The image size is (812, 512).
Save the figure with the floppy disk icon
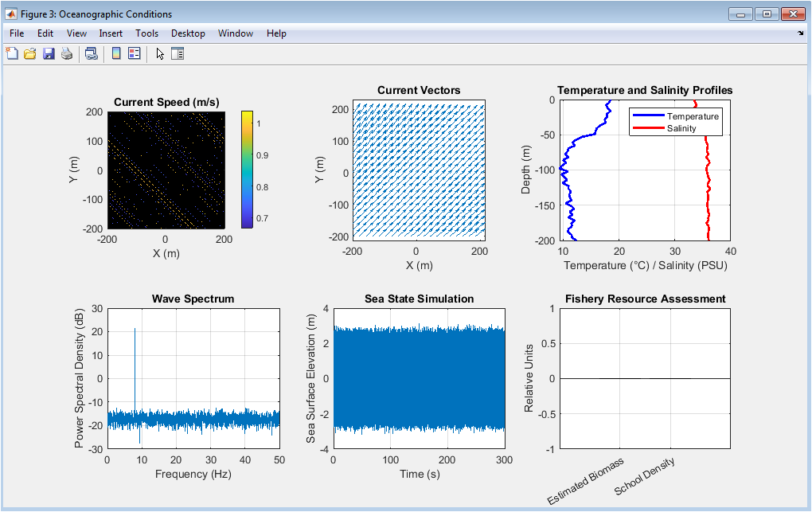49,53
